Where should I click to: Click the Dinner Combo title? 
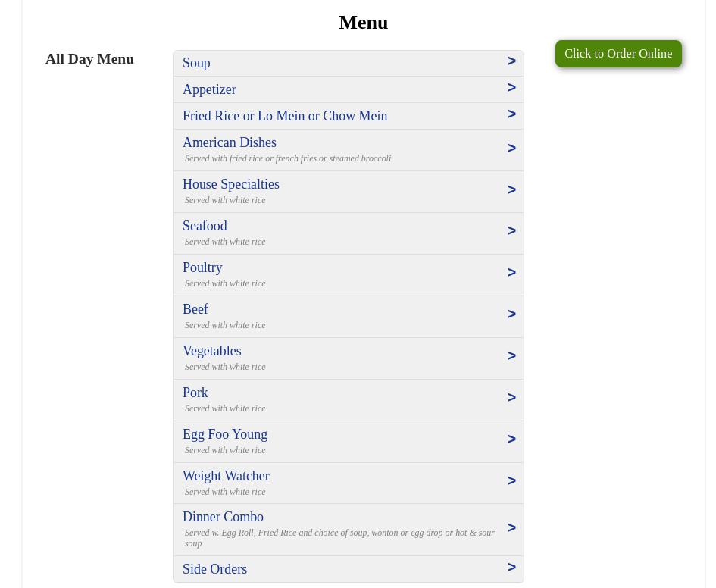[223, 517]
